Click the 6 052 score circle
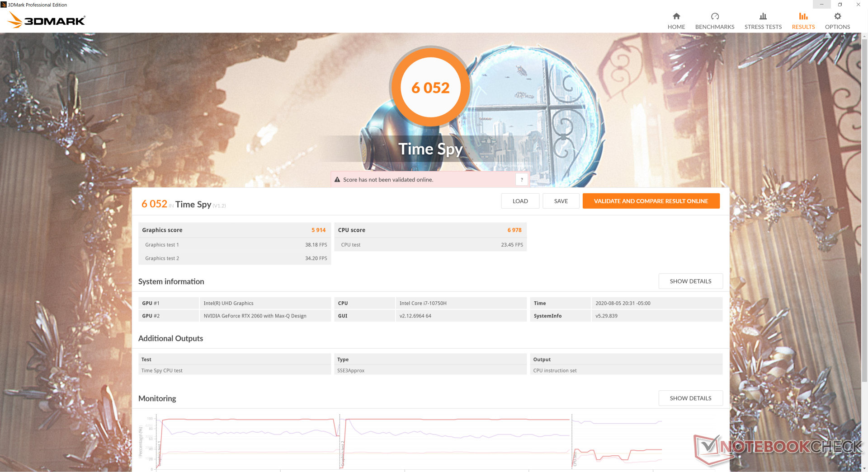 pos(430,87)
